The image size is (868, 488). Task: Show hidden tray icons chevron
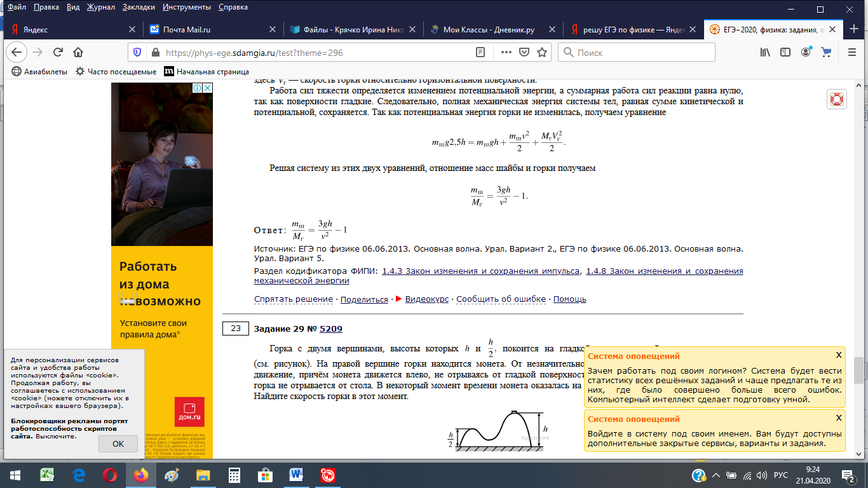pos(715,475)
